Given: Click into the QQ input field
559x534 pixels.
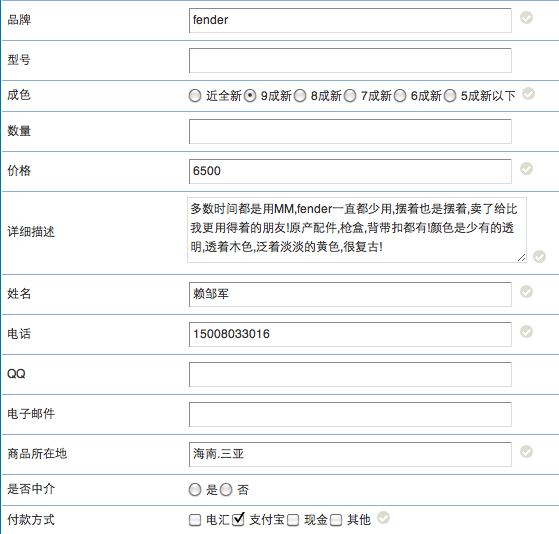Looking at the screenshot, I should pos(350,374).
